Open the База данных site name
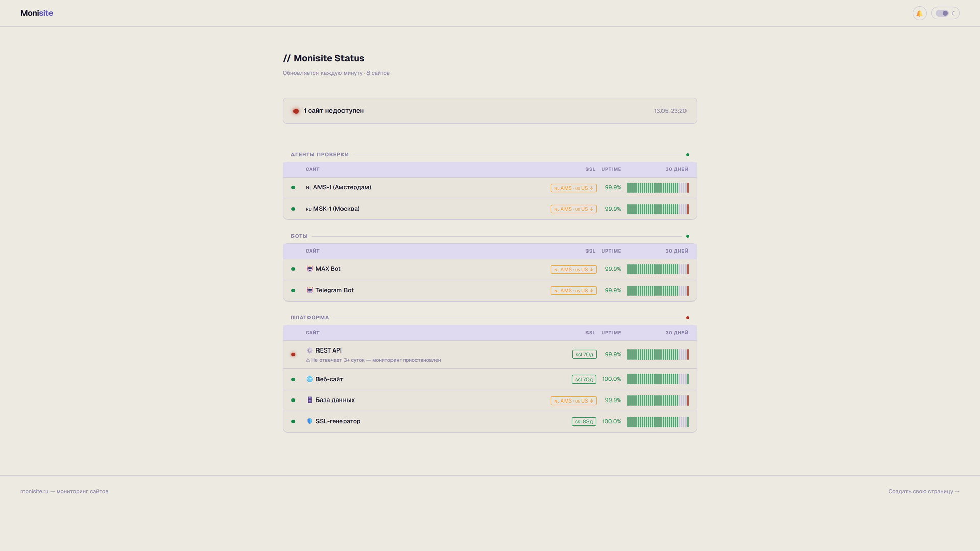The image size is (980, 551). pos(335,400)
